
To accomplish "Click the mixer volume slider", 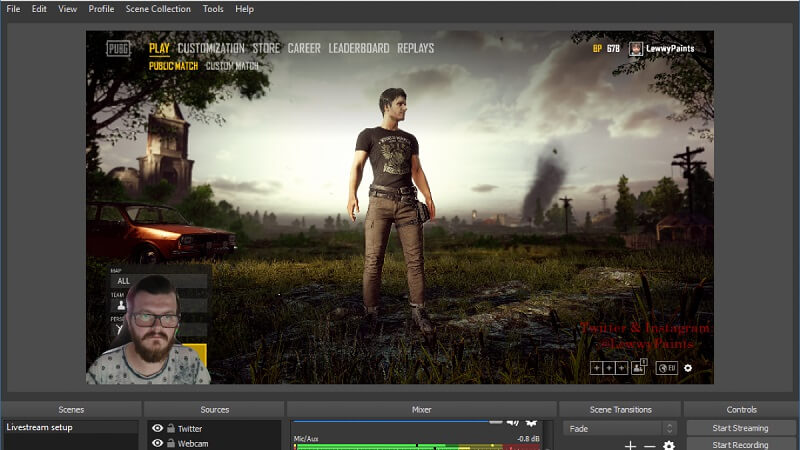I will tap(400, 422).
